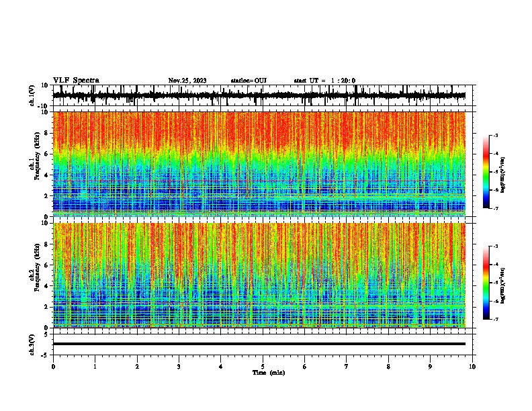Click the "Time (min)" axis label
The width and height of the screenshot is (532, 411).
pos(269,373)
